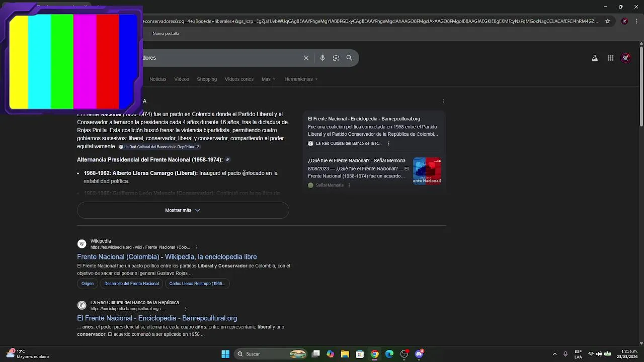Screen dimensions: 644x362
Task: Switch to the Noticias tab
Action: pyautogui.click(x=158, y=79)
